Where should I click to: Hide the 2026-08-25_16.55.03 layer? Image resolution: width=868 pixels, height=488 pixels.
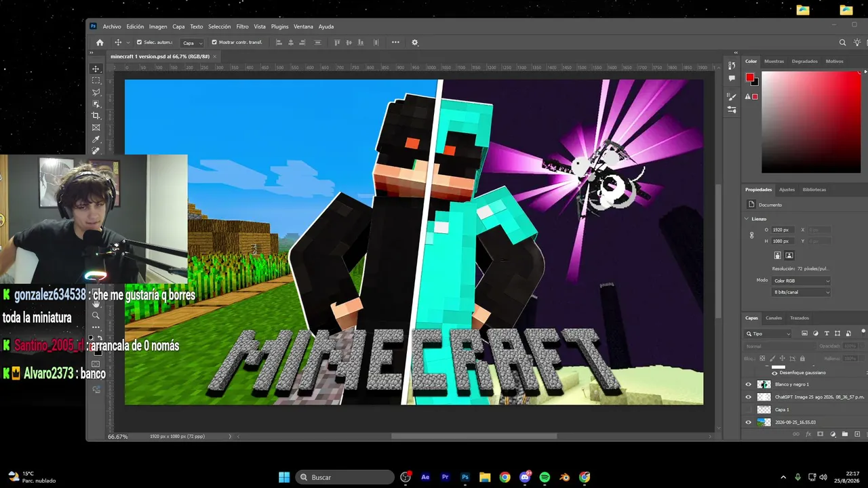coord(749,422)
